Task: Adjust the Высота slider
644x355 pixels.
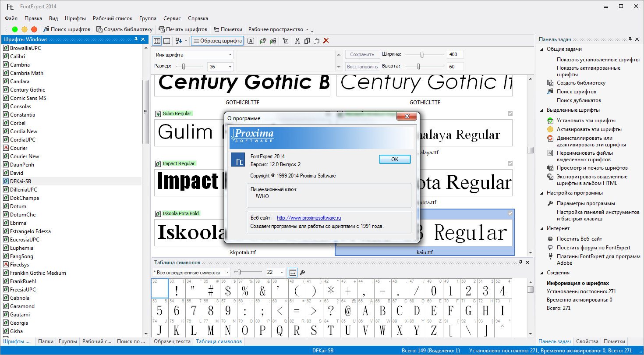Action: point(418,67)
